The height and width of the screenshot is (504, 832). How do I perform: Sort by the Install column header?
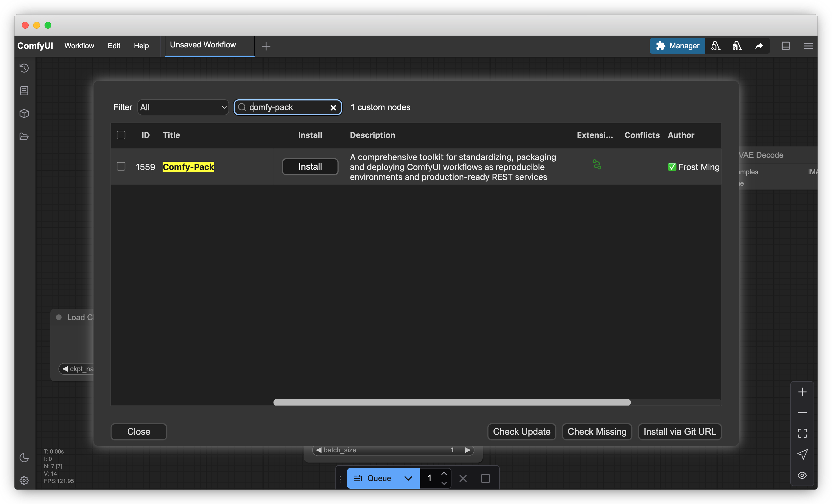click(x=310, y=135)
